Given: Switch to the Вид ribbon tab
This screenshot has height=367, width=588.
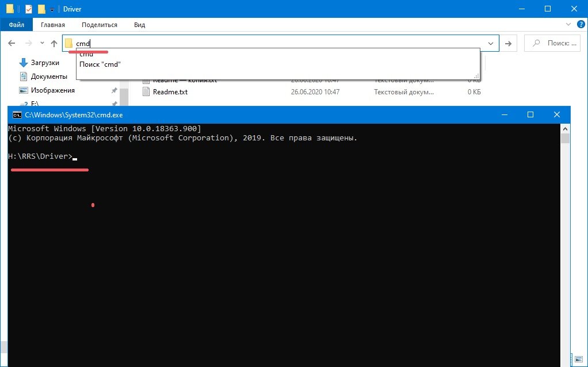Looking at the screenshot, I should tap(138, 24).
